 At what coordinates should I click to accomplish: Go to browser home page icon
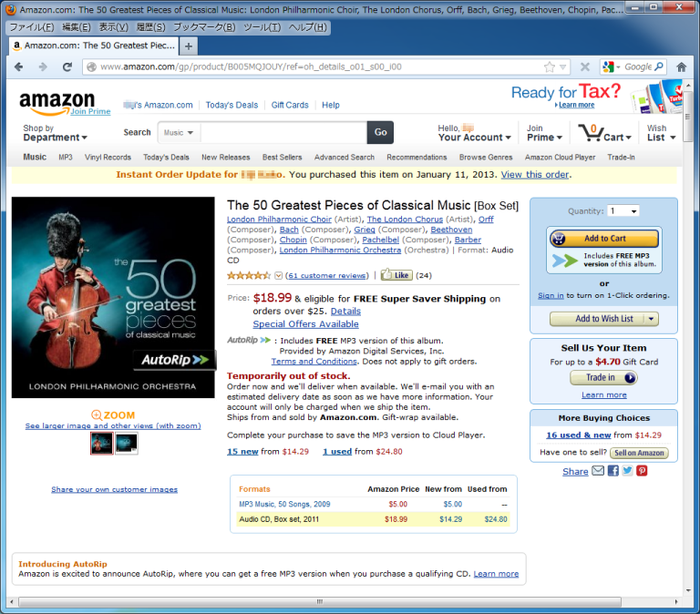click(x=681, y=67)
